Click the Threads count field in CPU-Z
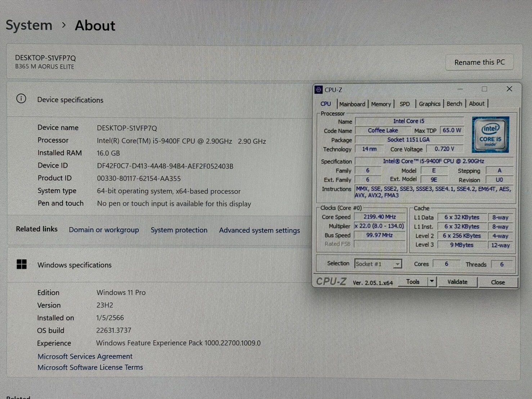532x399 pixels. coord(502,264)
